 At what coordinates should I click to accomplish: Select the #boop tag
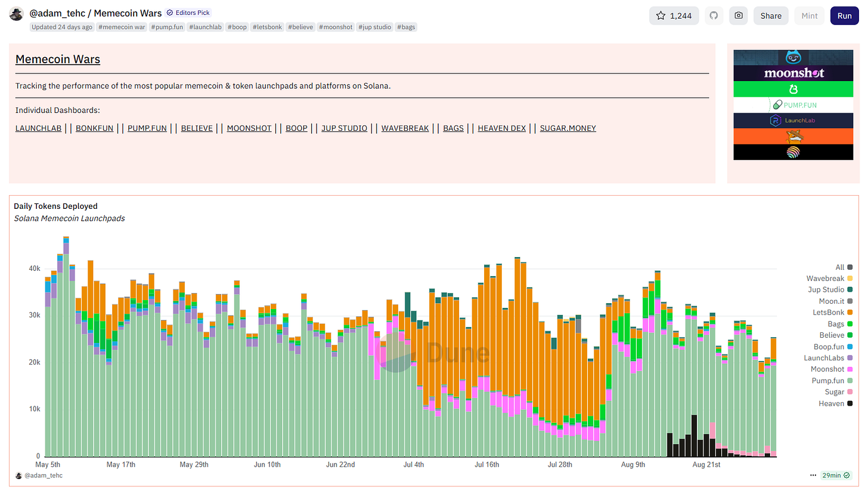coord(237,27)
